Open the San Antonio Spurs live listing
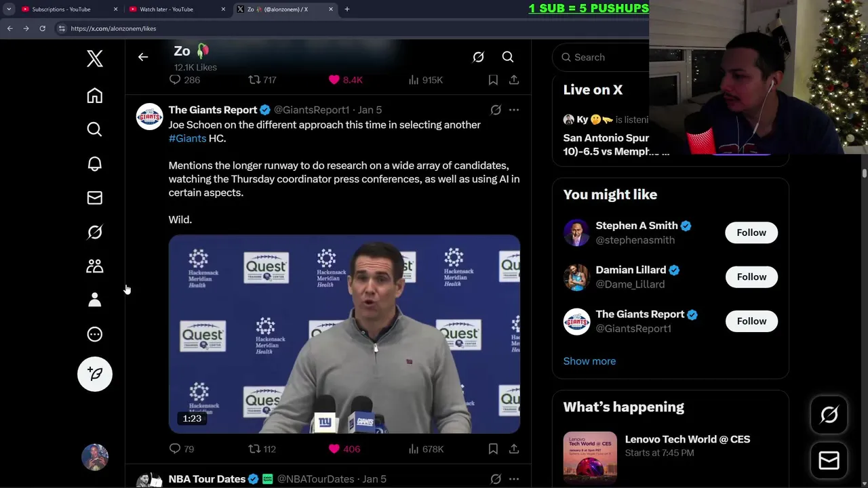 (x=616, y=144)
